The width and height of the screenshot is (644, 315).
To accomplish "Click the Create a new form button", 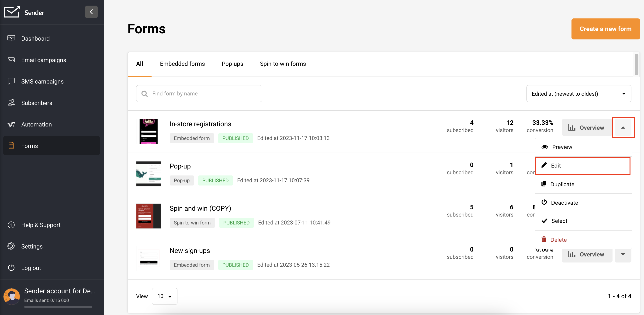I will (x=605, y=29).
